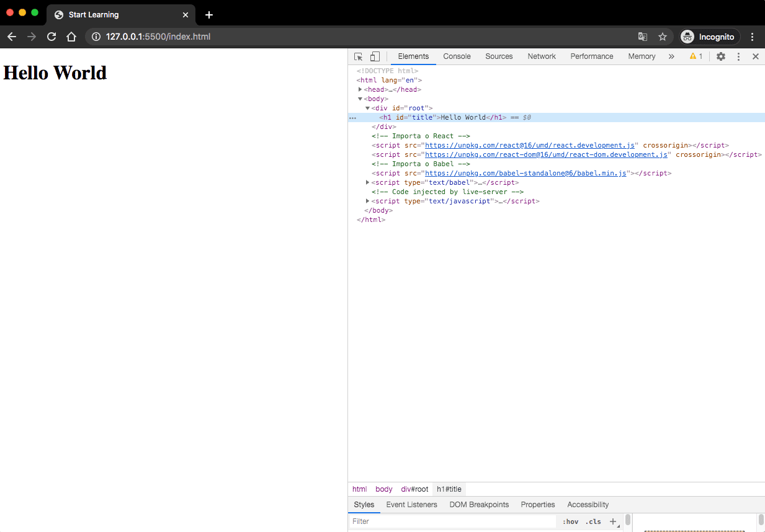
Task: Click the warning indicator showing 1 issue
Action: point(696,56)
